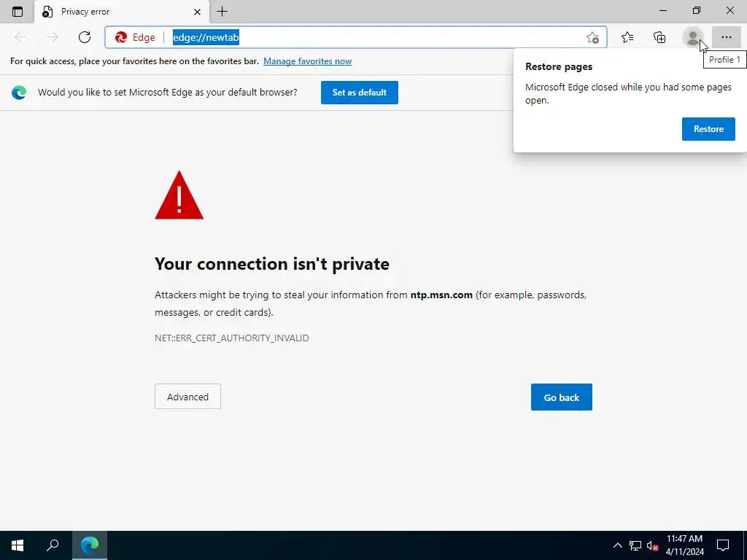Click the Advanced button

click(x=187, y=397)
